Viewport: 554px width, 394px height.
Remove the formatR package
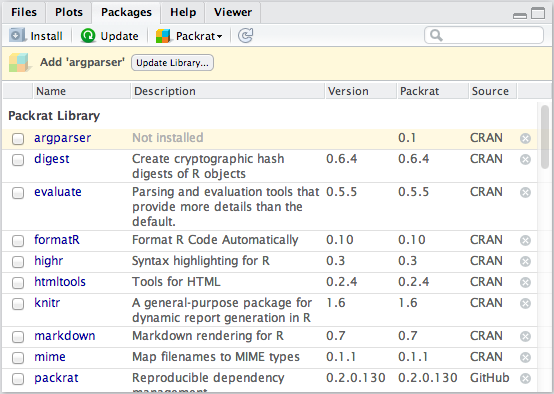click(x=525, y=240)
